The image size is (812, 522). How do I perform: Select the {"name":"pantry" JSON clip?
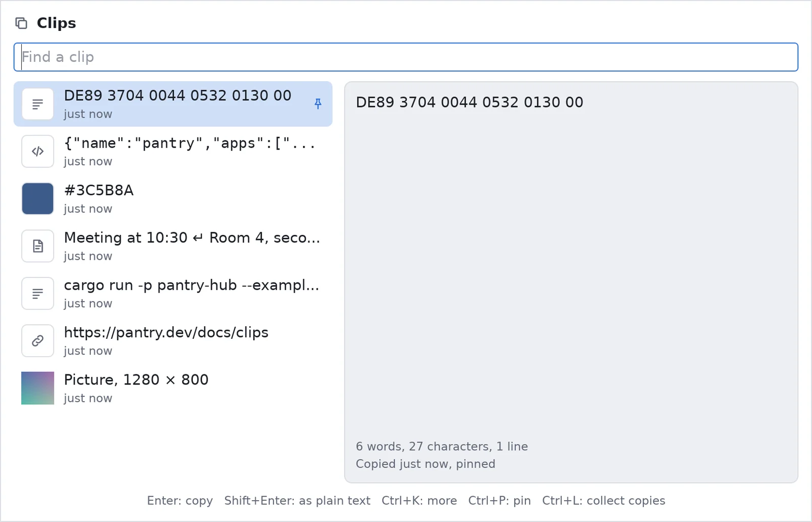173,151
